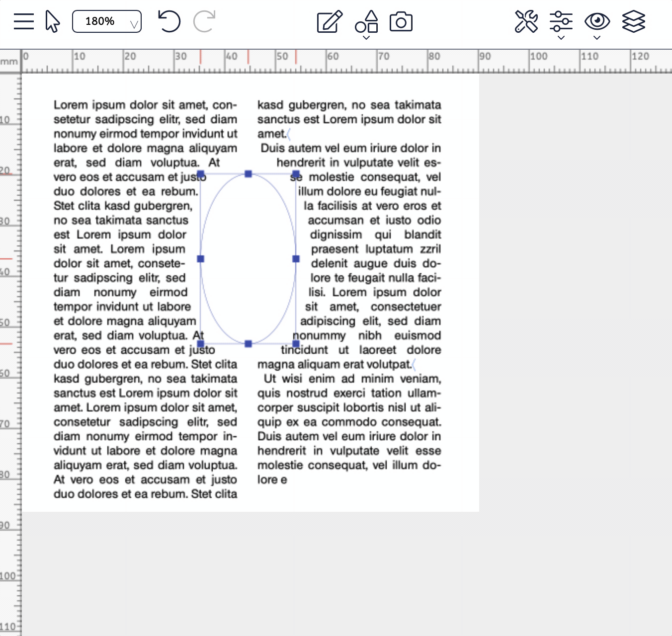Toggle the eye visibility control

click(597, 21)
